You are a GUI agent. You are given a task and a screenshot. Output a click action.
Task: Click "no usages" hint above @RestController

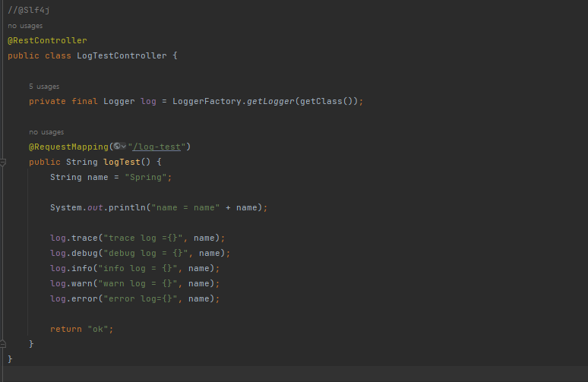click(x=25, y=26)
